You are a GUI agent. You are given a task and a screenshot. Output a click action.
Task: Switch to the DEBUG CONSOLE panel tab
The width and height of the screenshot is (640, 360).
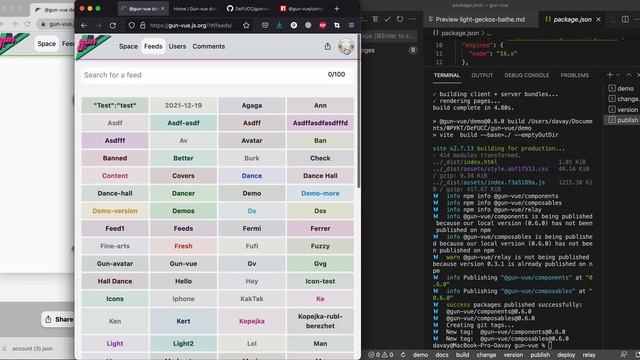click(x=527, y=75)
